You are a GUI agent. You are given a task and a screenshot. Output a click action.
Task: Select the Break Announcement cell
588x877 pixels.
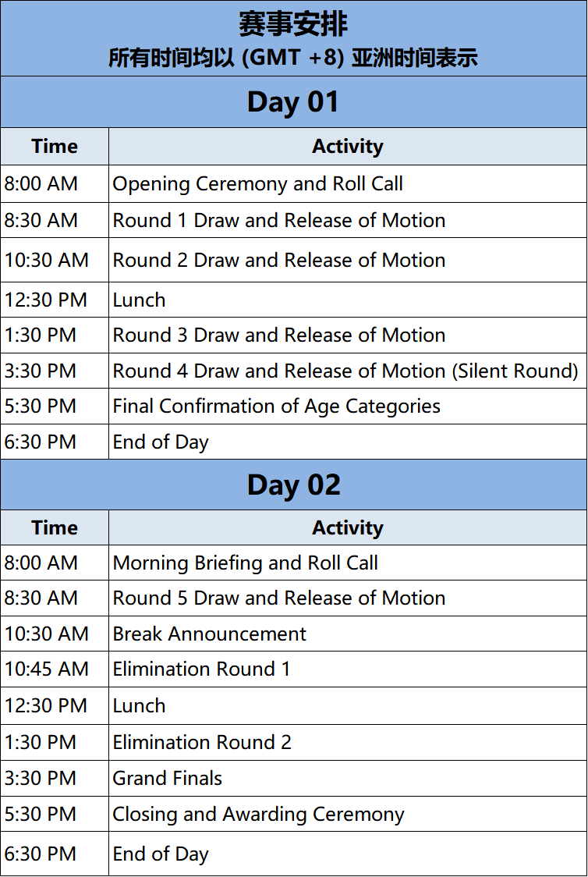click(348, 634)
